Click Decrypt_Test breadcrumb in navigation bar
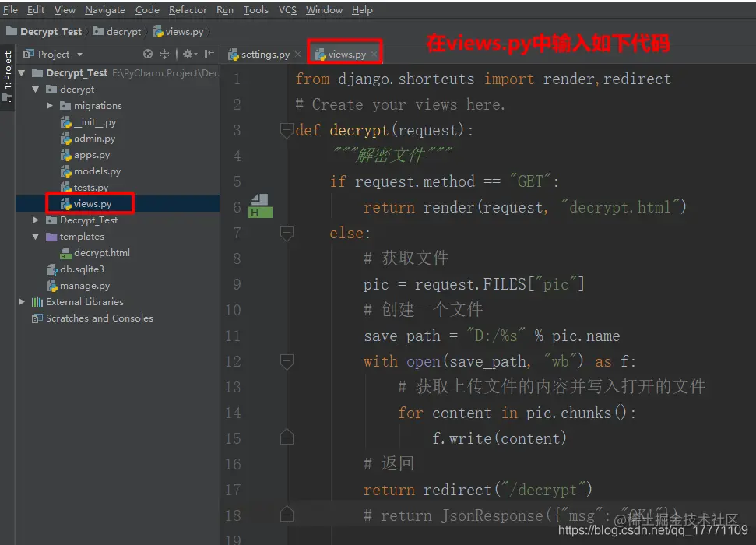The width and height of the screenshot is (756, 545). click(44, 32)
